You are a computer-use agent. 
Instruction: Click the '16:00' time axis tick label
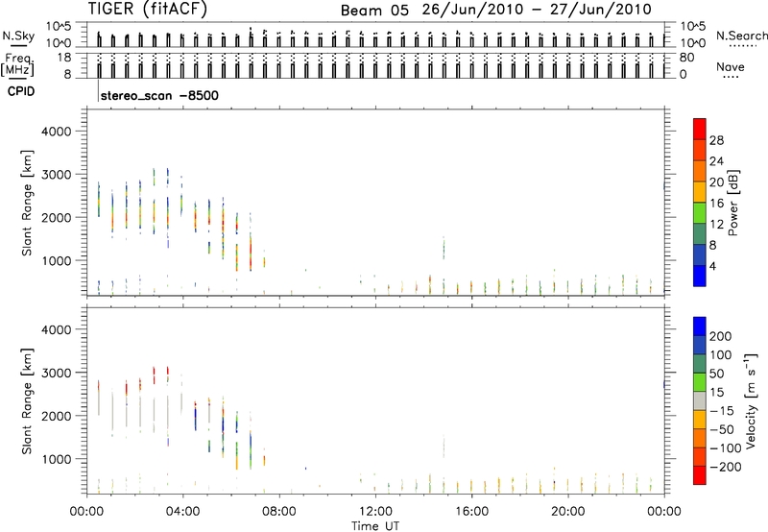click(x=471, y=512)
